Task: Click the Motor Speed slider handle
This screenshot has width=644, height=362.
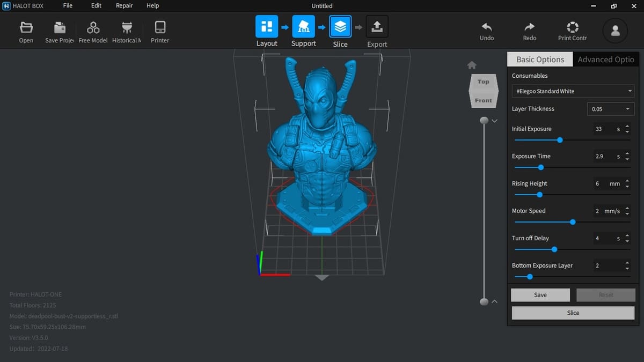Action: point(573,222)
